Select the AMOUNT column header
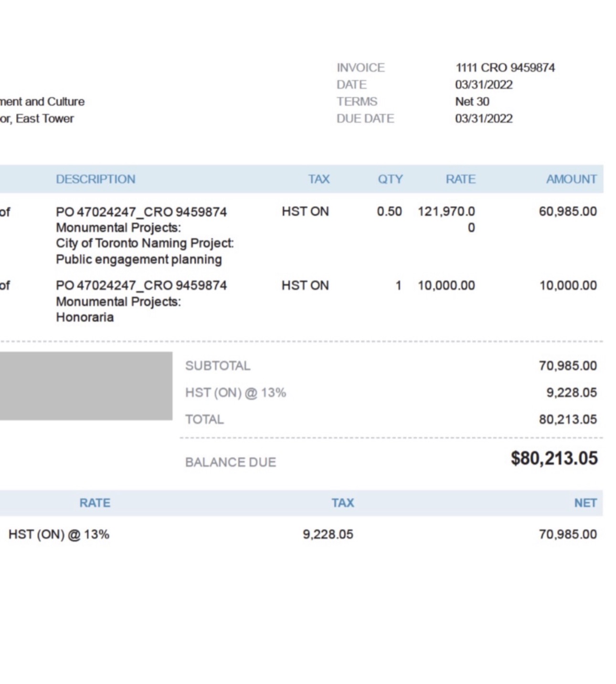 tap(572, 179)
